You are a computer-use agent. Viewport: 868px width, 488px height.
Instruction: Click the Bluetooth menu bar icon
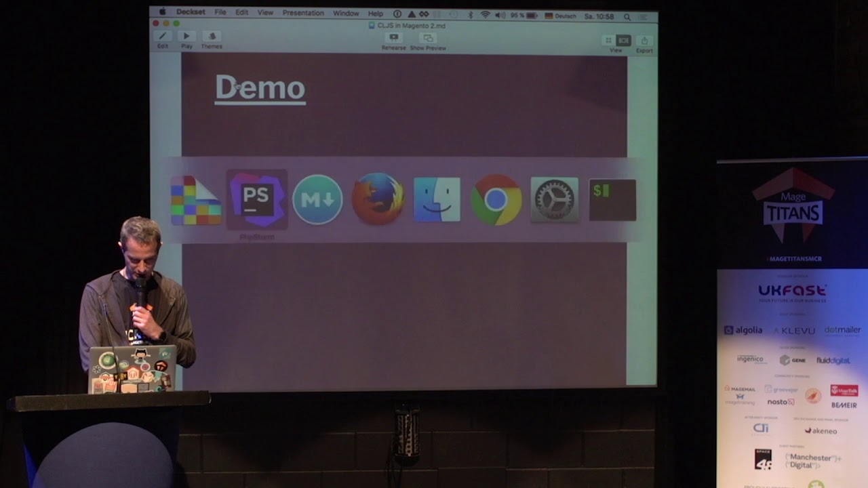click(x=470, y=15)
